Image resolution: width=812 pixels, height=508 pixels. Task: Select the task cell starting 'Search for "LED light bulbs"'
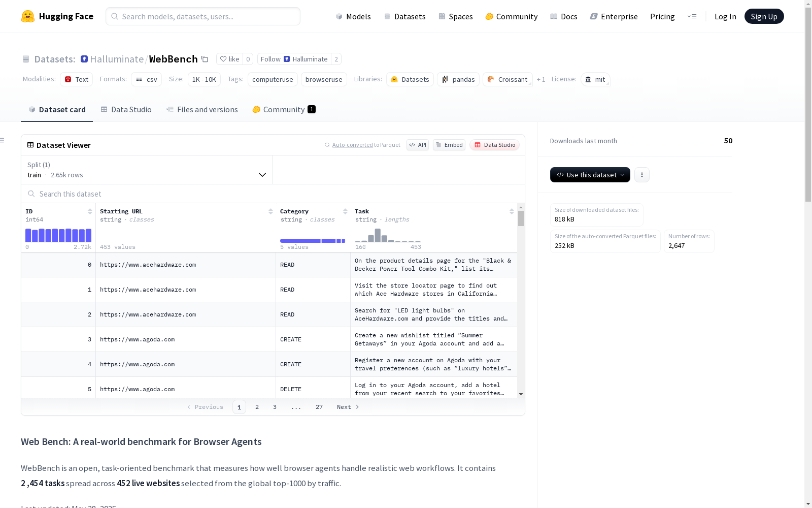434,314
